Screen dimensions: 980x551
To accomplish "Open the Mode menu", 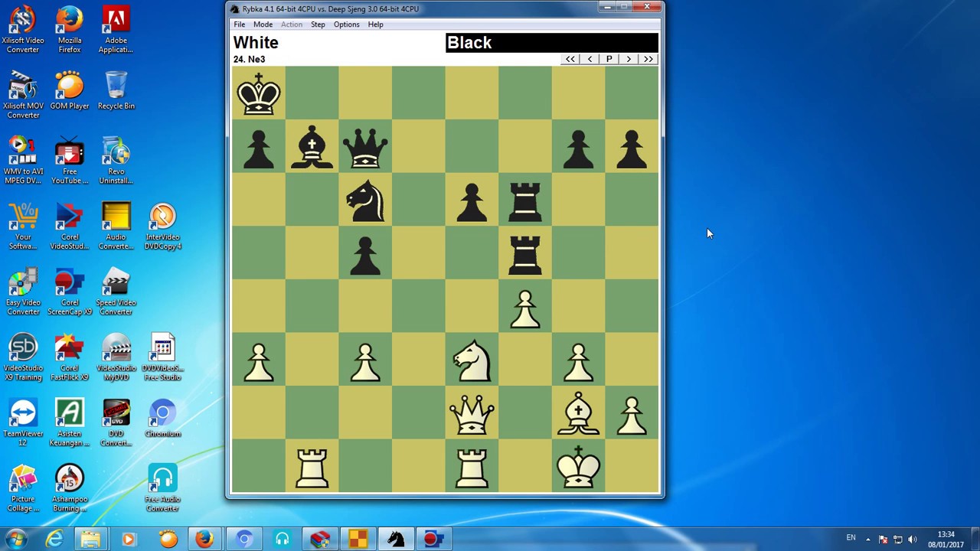I will pyautogui.click(x=263, y=24).
